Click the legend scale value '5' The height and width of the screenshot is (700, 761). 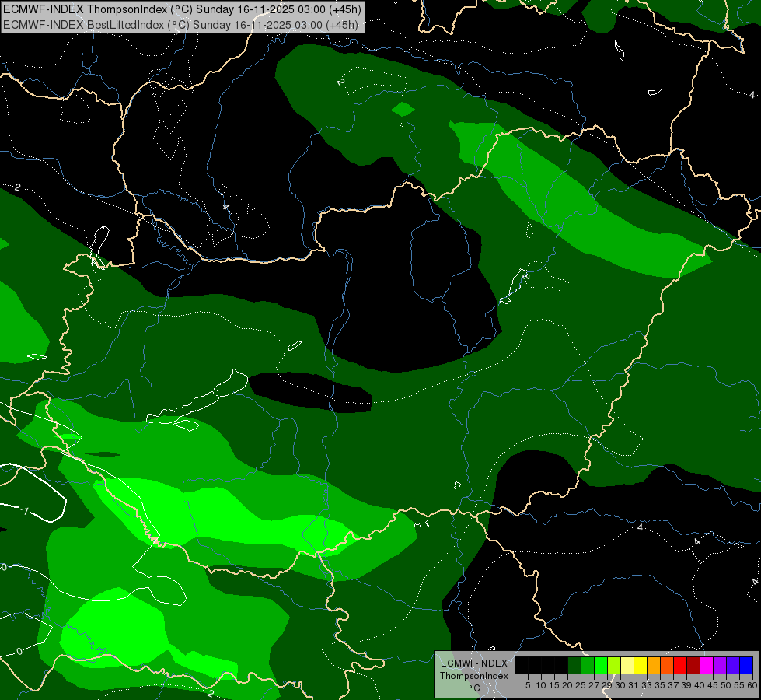click(528, 685)
